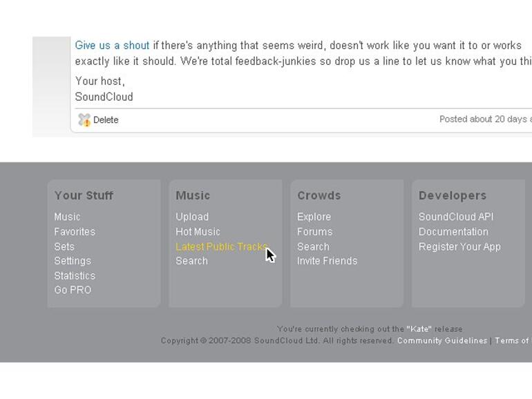Go to Favorites in the footer
Screen dimensions: 532x399
[75, 232]
